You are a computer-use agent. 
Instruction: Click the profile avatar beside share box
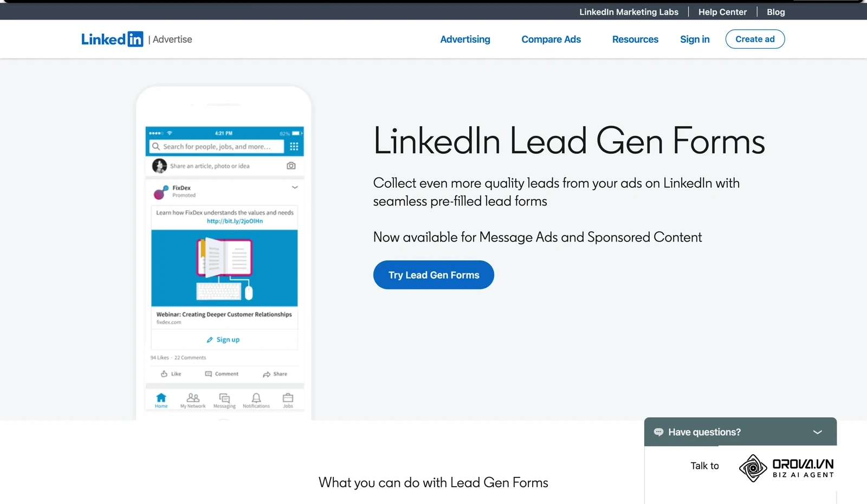[x=159, y=166]
